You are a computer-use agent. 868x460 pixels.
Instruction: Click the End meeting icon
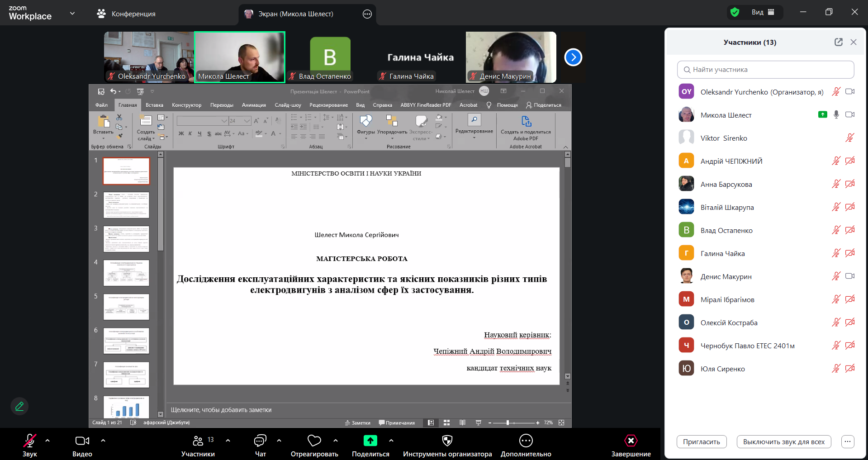click(x=631, y=441)
